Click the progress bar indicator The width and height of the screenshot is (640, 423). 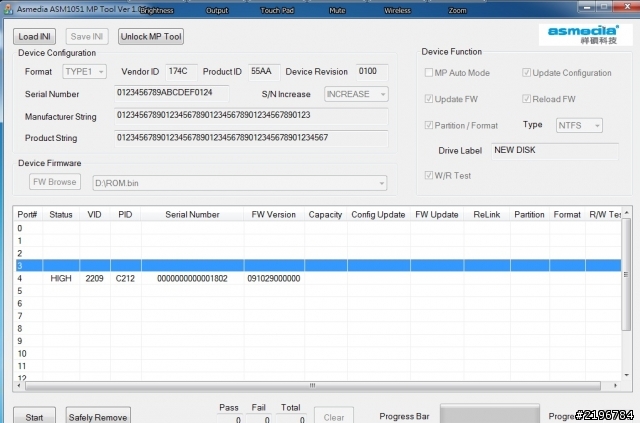[x=490, y=414]
